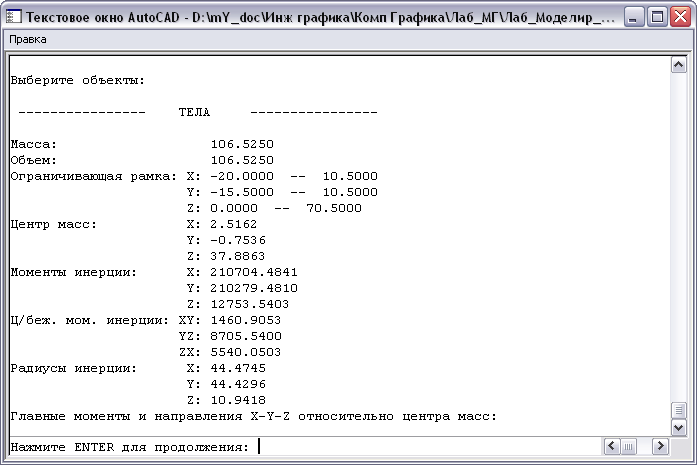Click bounding box Y minimum -15.5000
This screenshot has width=697, height=465.
[x=242, y=192]
